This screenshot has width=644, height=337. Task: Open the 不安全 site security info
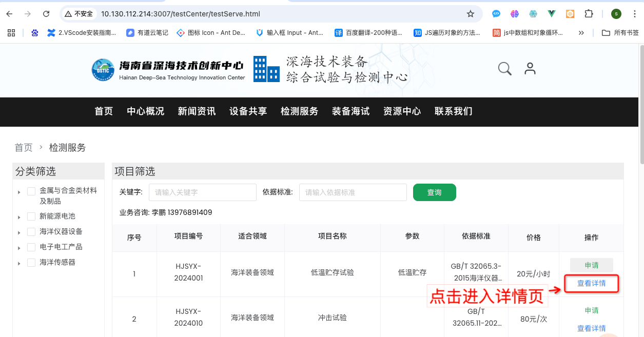pos(79,14)
